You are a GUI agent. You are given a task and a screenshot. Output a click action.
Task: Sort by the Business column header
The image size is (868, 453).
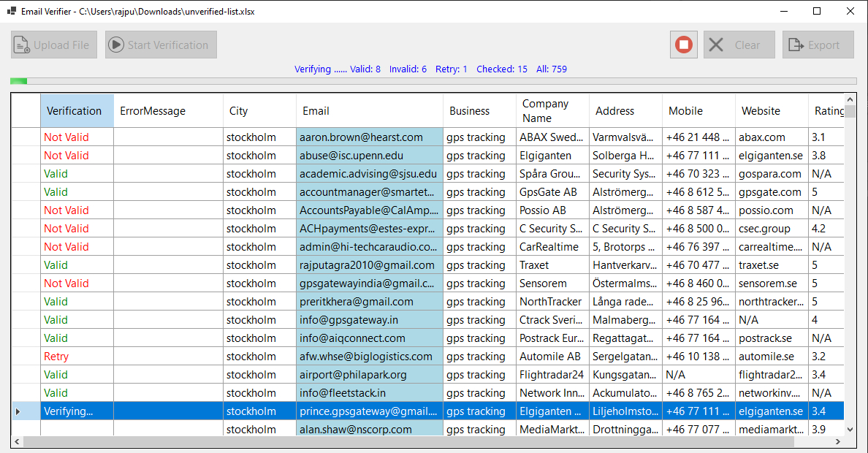click(479, 111)
